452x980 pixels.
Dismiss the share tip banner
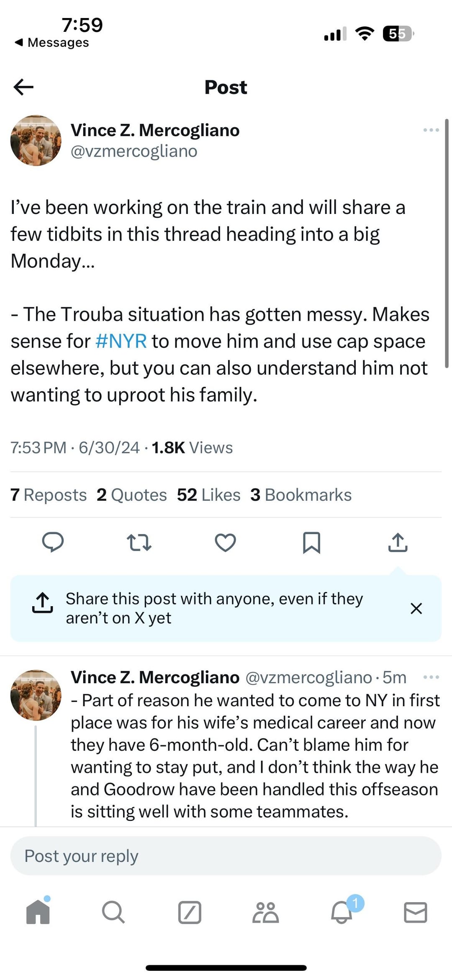[x=416, y=608]
